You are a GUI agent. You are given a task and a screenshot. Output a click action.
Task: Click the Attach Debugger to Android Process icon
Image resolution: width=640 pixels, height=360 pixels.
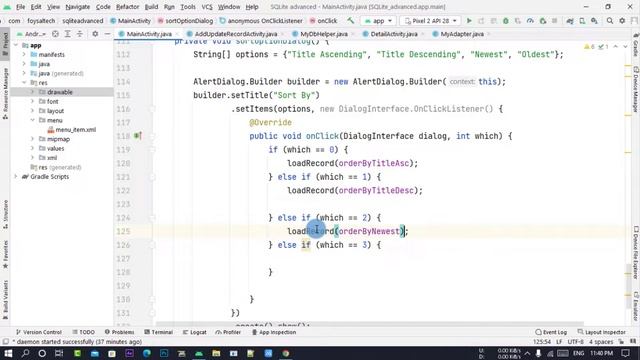point(542,21)
